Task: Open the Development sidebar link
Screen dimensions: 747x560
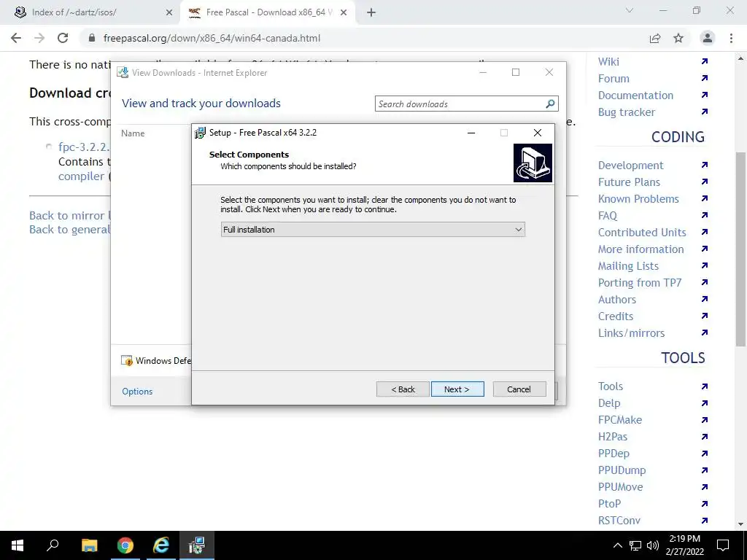Action: (x=630, y=166)
